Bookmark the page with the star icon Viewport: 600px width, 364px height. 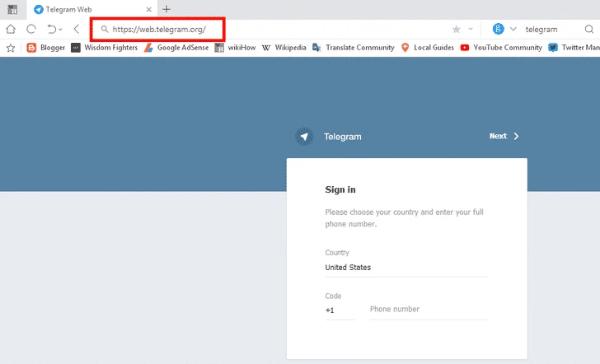(x=456, y=30)
